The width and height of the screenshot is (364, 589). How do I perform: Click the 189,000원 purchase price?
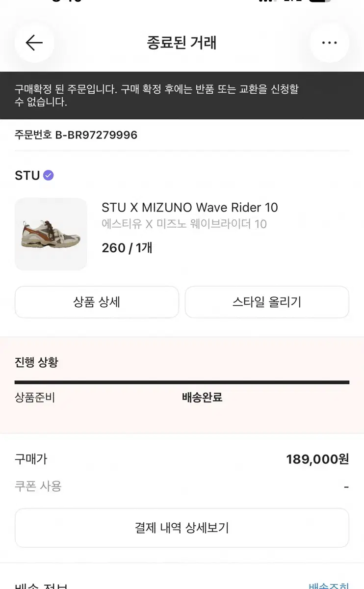pyautogui.click(x=317, y=459)
